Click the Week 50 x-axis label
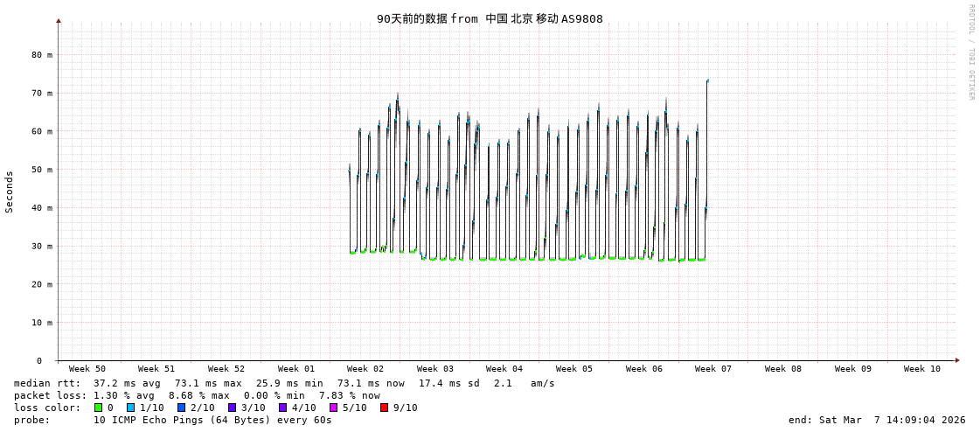 click(87, 369)
